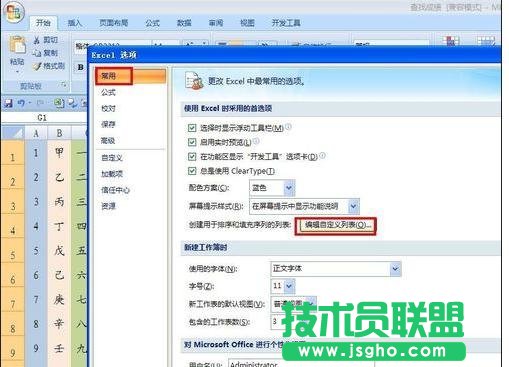The width and height of the screenshot is (509, 367).
Task: Select column B header
Action: [59, 133]
